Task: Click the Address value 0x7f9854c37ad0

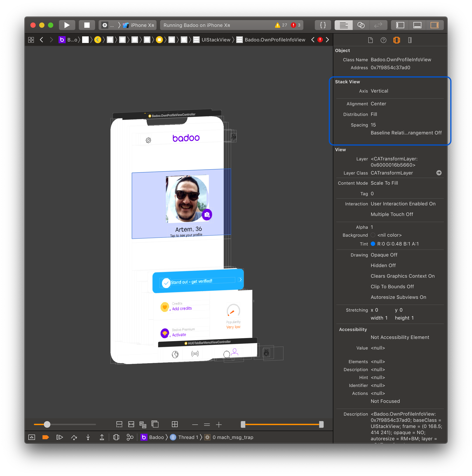Action: [390, 67]
